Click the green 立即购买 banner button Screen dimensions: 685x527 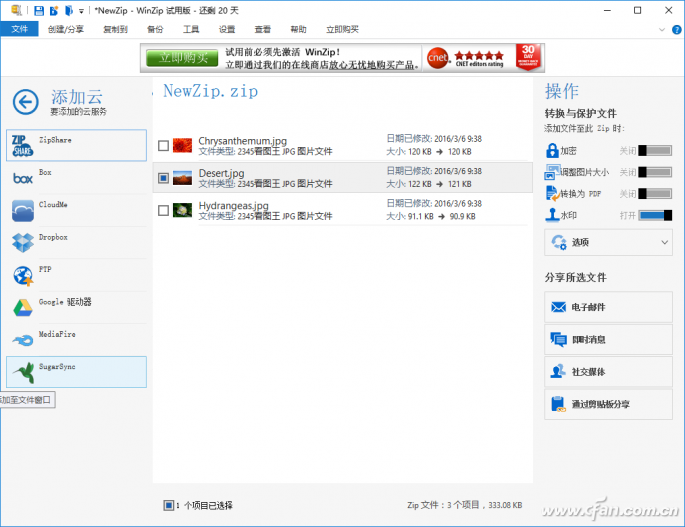(x=182, y=58)
